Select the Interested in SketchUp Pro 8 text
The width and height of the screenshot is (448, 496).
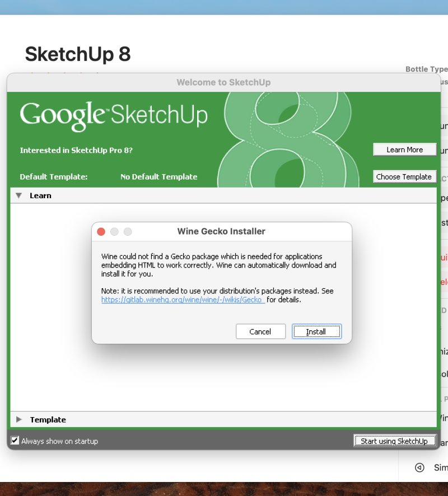click(76, 150)
